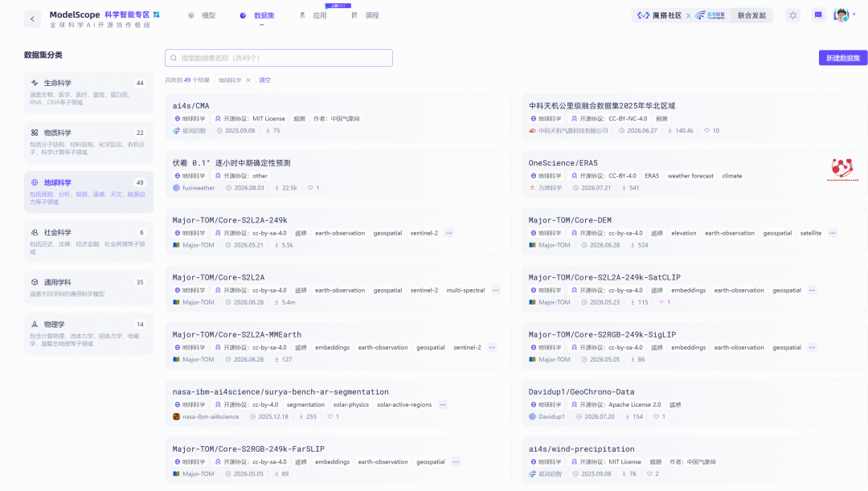
Task: Switch to the 应用 tab
Action: [313, 15]
